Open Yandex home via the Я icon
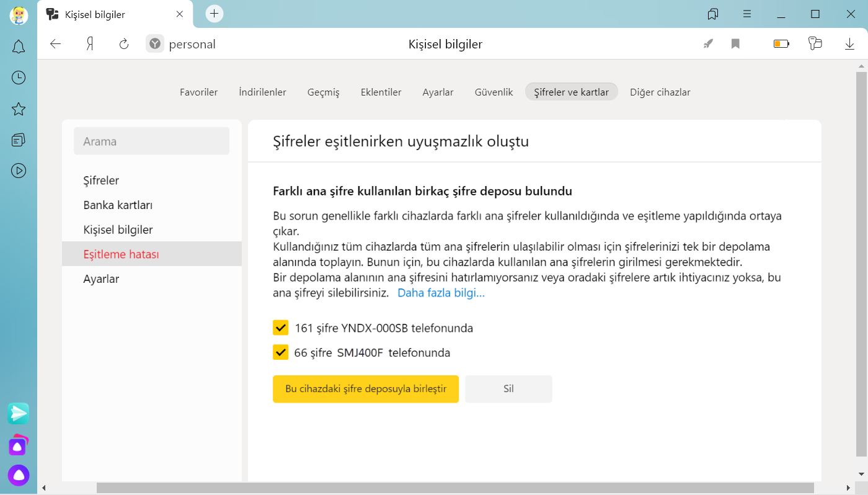The width and height of the screenshot is (868, 495). [x=90, y=43]
